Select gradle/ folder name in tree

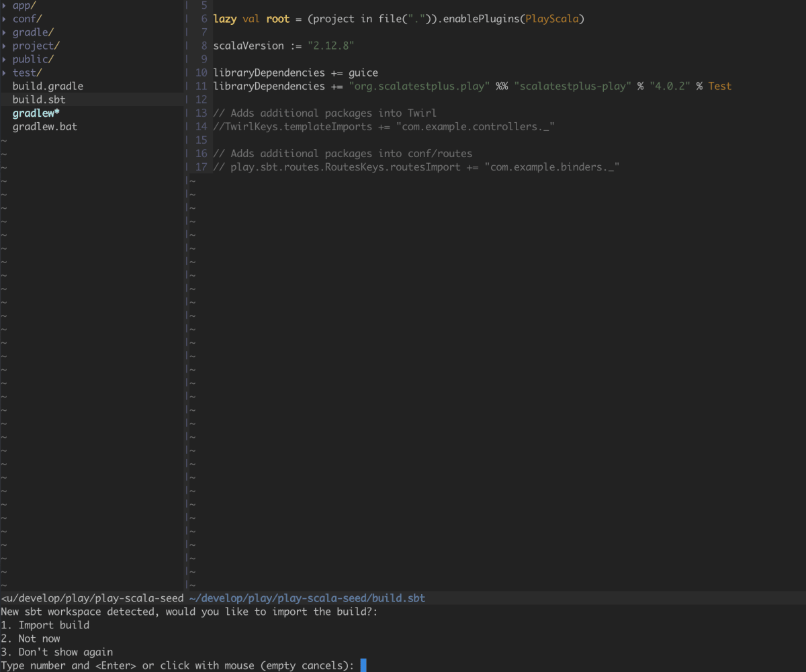pyautogui.click(x=33, y=32)
